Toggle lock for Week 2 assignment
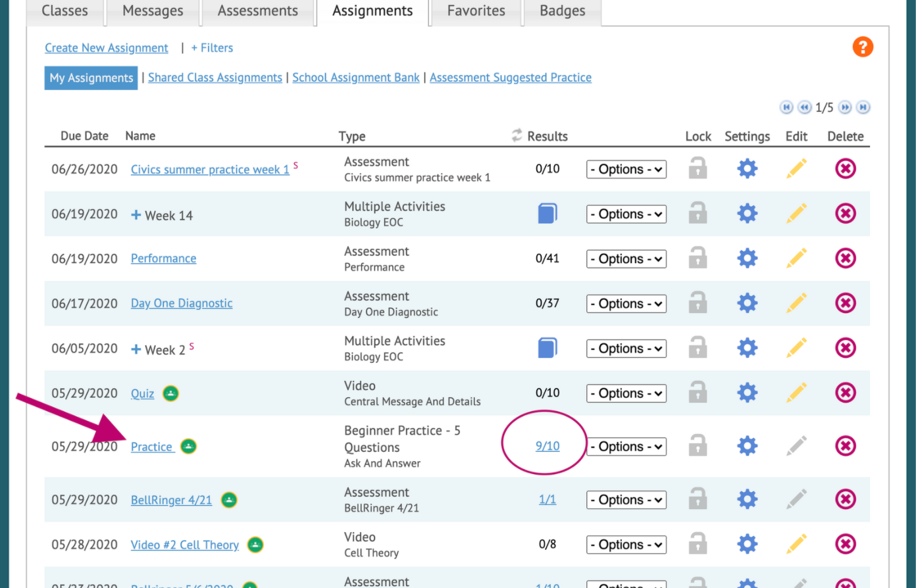 (698, 347)
